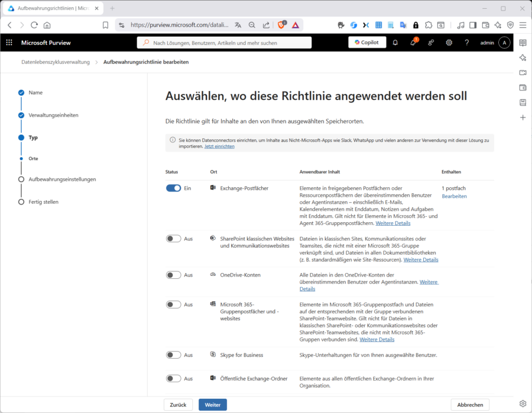The height and width of the screenshot is (413, 532).
Task: View the announcements megaphone with badge
Action: click(x=413, y=42)
